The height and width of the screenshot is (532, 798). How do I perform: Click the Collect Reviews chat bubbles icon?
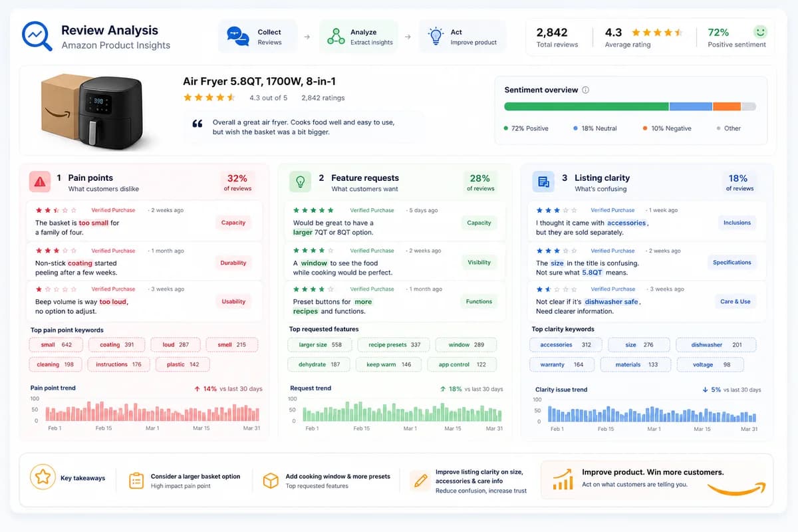[x=237, y=37]
